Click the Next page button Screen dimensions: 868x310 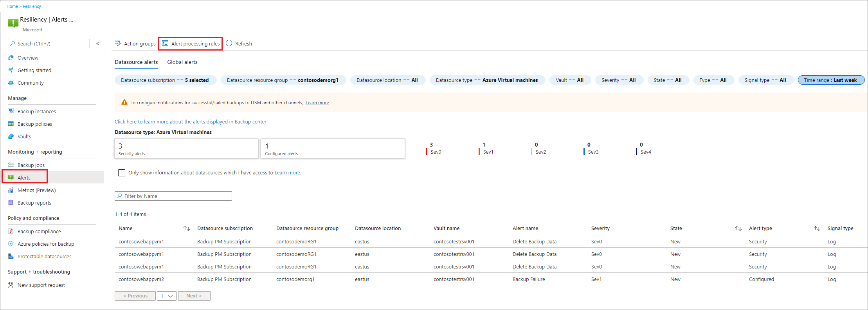coord(194,296)
